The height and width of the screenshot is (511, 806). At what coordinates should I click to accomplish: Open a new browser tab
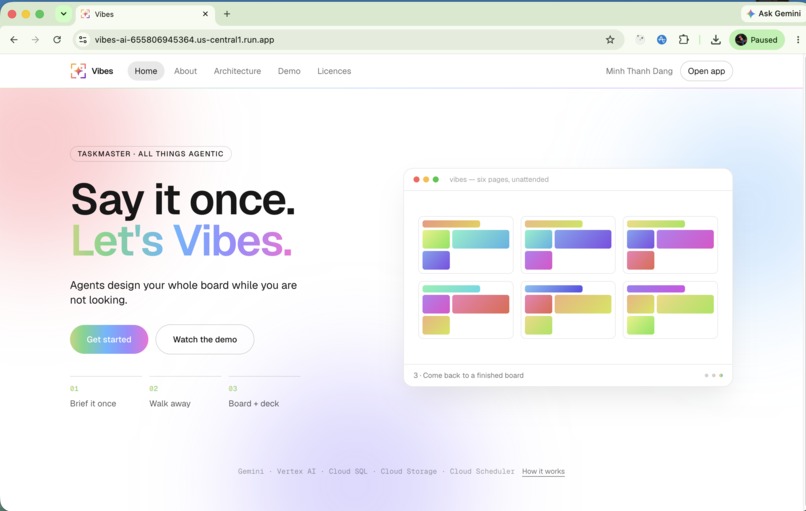227,14
